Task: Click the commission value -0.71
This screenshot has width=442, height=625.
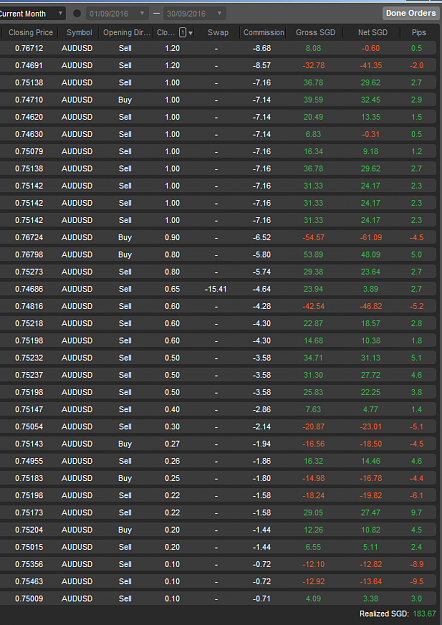Action: click(x=261, y=599)
